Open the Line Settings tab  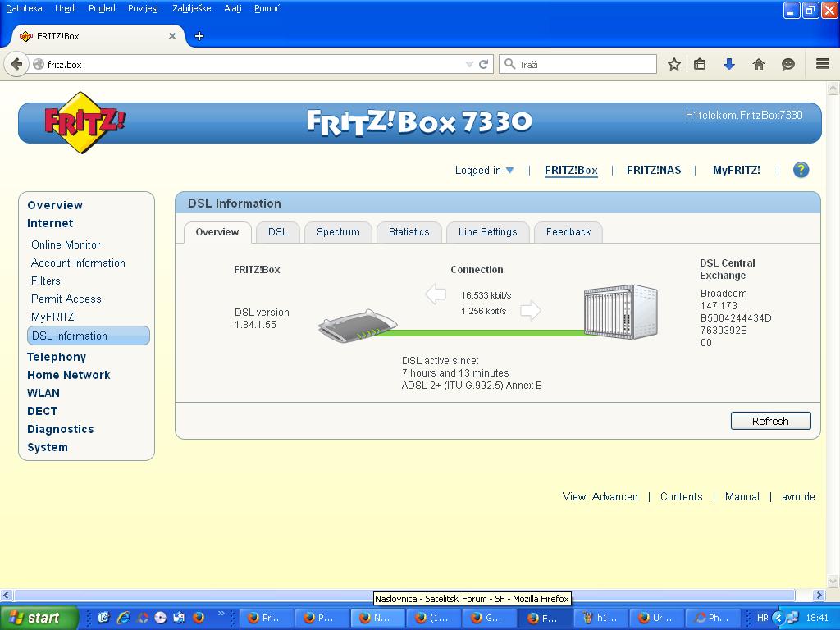tap(487, 232)
